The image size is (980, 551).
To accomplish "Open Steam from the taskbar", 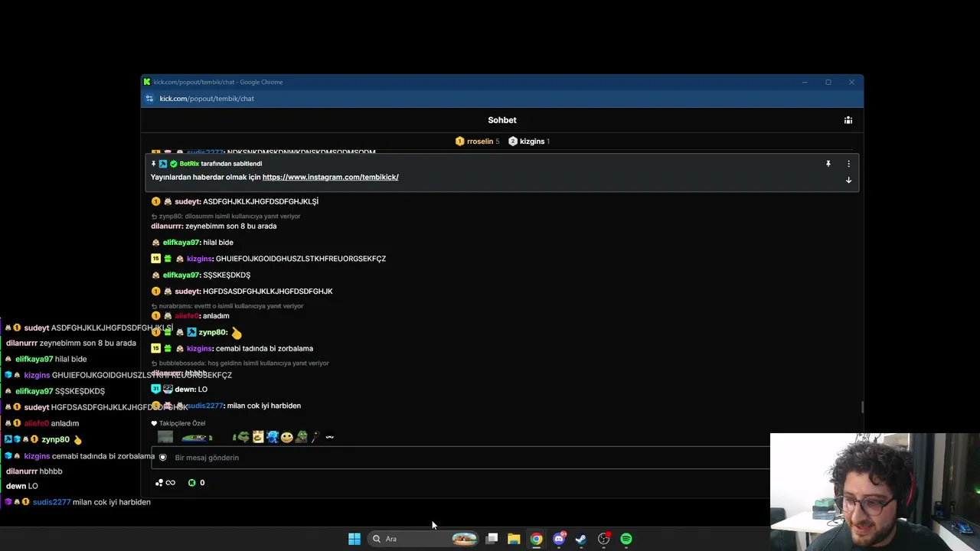I will pos(581,539).
